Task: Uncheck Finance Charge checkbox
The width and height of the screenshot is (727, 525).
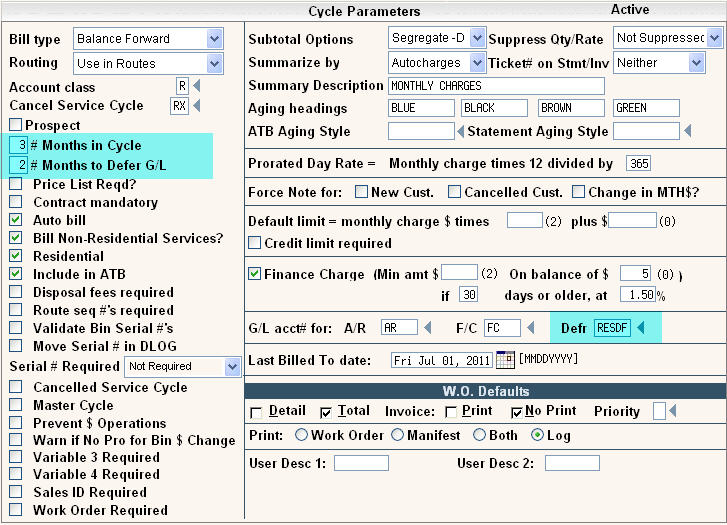Action: (x=255, y=274)
